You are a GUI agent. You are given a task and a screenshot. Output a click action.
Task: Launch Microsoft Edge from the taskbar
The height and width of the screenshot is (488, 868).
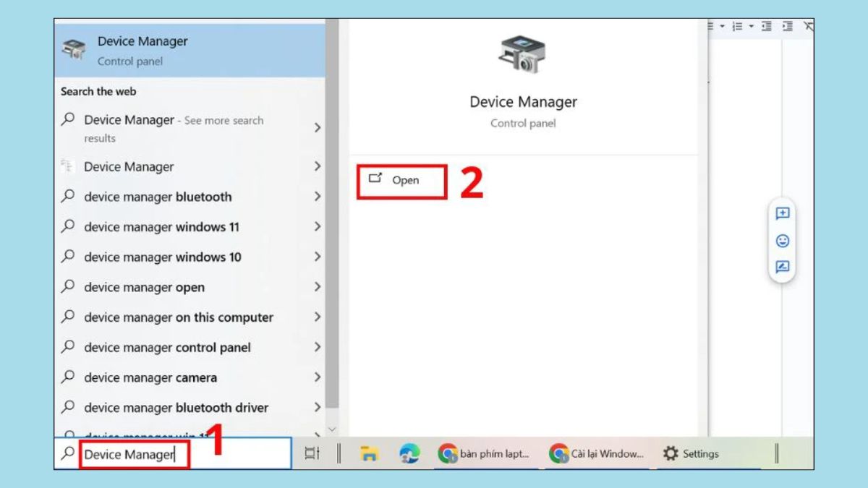coord(410,454)
